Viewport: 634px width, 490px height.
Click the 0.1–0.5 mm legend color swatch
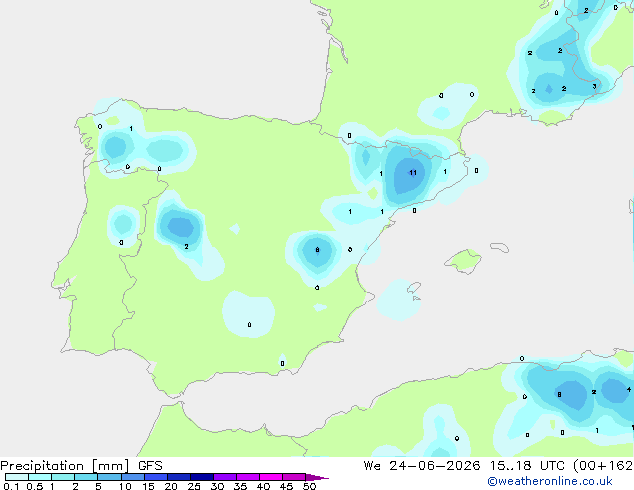[x=17, y=477]
